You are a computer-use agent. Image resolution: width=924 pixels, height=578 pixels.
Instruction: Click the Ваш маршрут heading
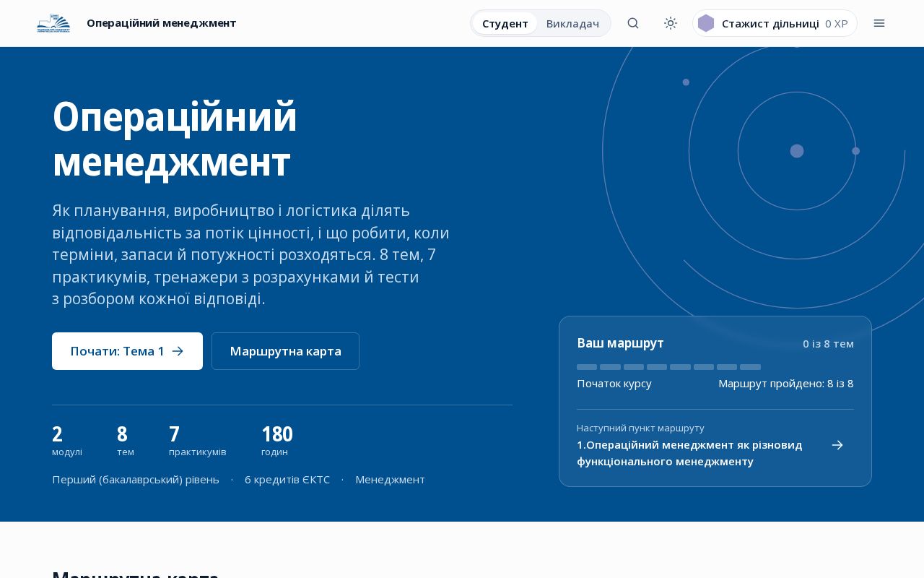click(620, 343)
